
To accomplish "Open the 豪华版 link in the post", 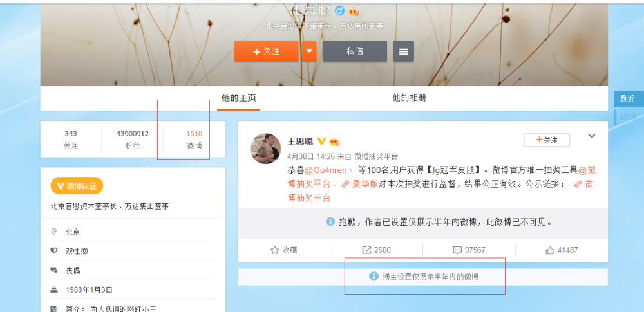I will coord(365,185).
